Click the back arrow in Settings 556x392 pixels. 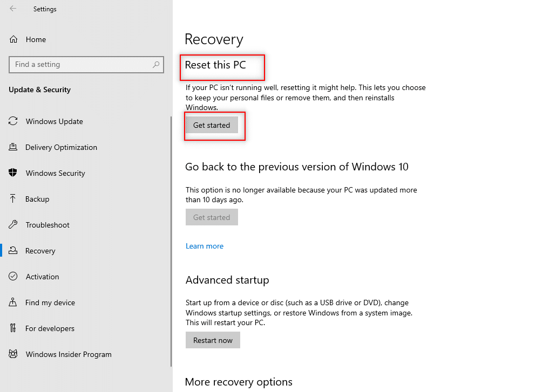[x=13, y=9]
